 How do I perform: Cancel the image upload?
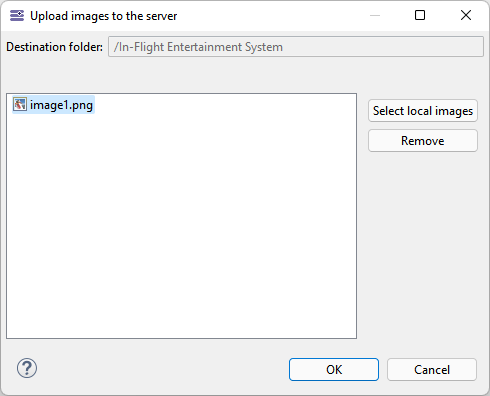432,369
